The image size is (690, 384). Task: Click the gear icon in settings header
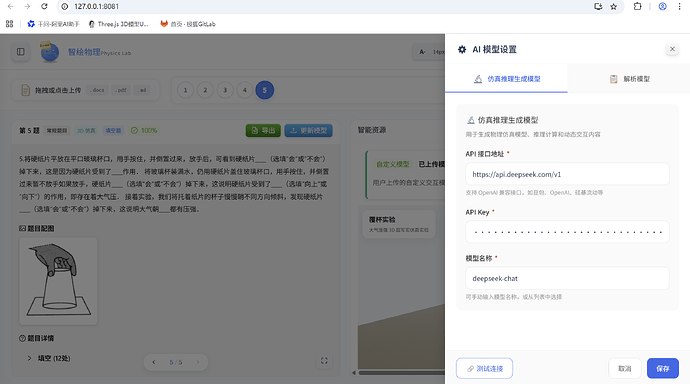coord(462,49)
